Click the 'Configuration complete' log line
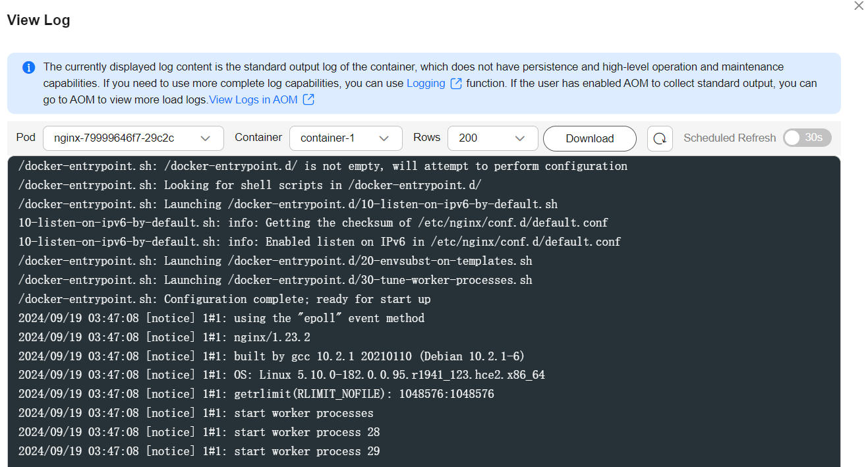 [224, 299]
